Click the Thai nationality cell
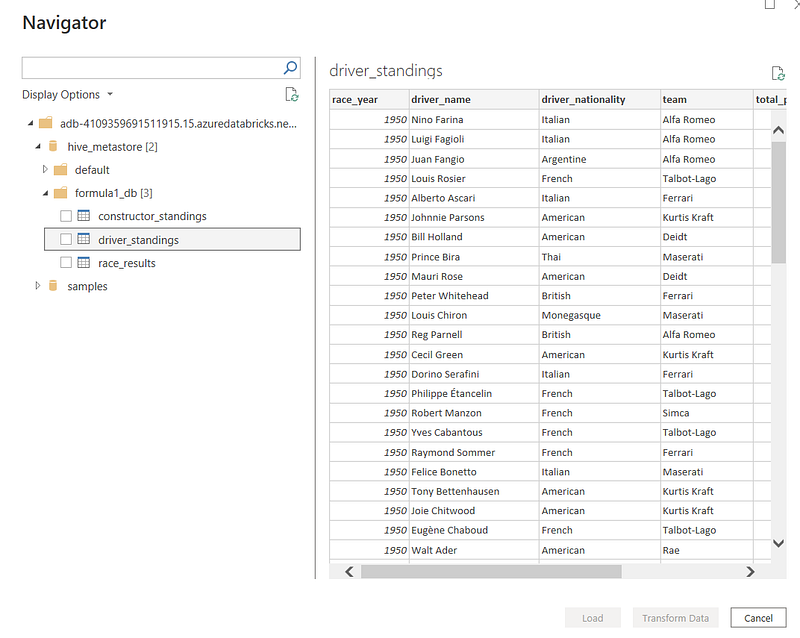 click(x=600, y=257)
